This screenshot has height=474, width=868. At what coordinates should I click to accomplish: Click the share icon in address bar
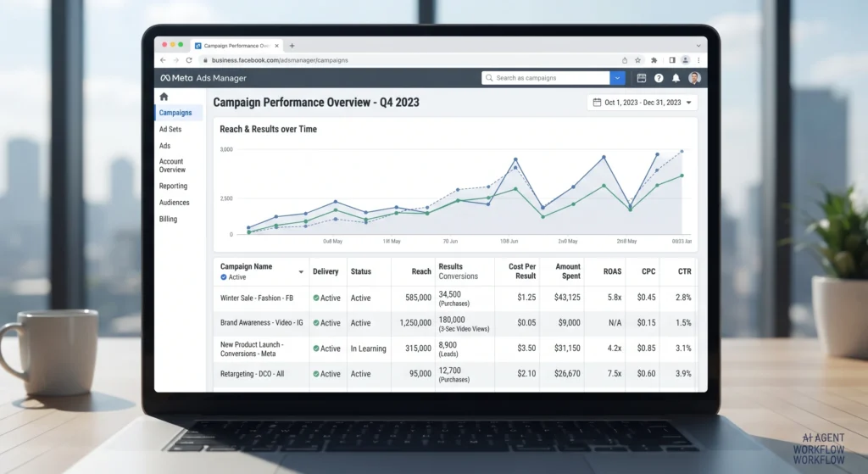tap(625, 60)
